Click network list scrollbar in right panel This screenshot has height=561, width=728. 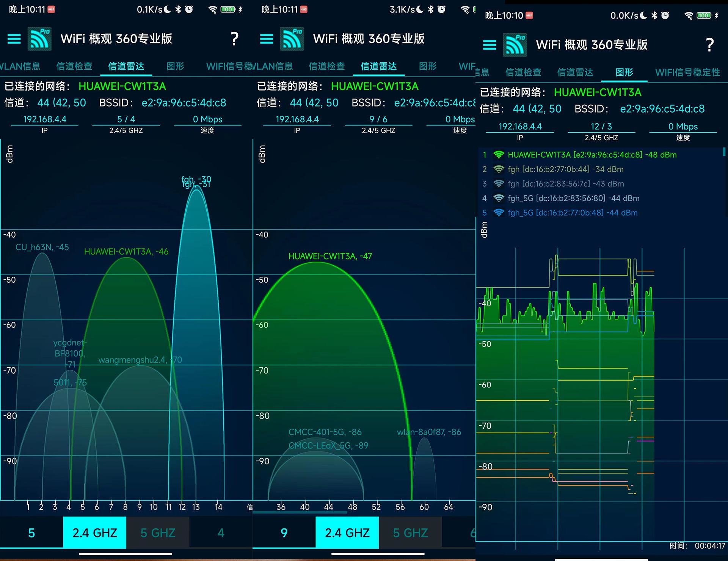coord(724,152)
